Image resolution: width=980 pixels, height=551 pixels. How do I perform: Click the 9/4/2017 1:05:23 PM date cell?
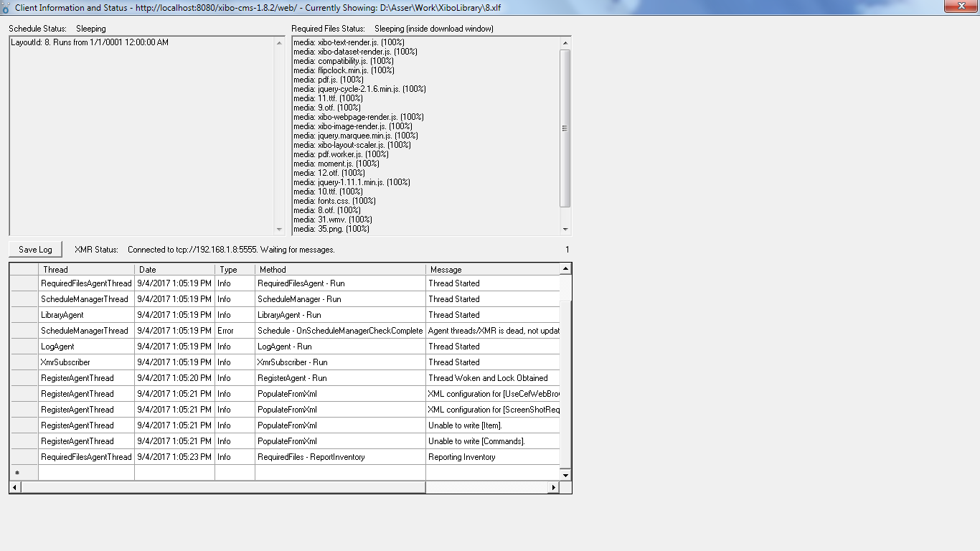tap(174, 457)
